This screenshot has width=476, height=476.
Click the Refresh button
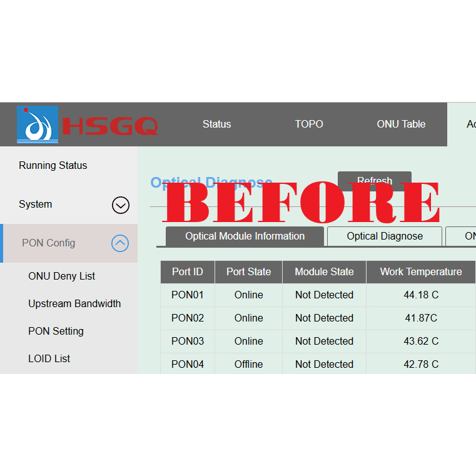[x=374, y=181]
